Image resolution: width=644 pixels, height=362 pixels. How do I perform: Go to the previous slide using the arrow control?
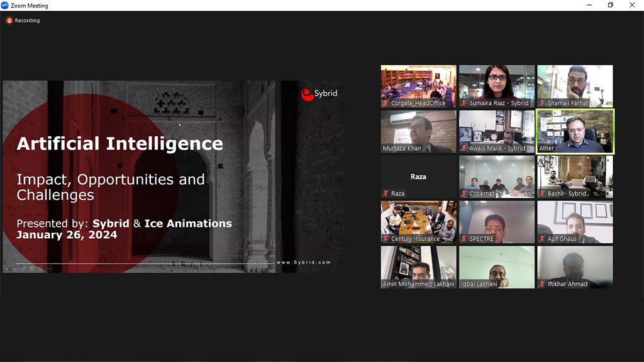click(x=7, y=268)
